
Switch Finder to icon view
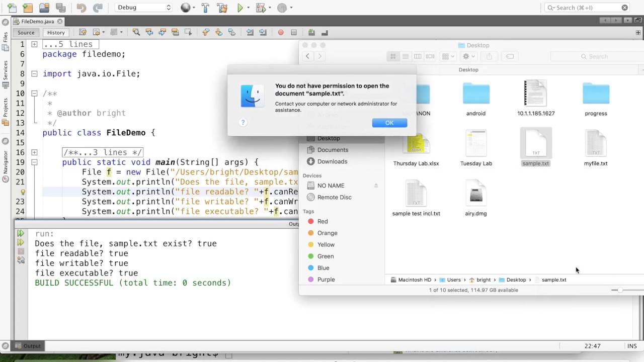pyautogui.click(x=393, y=56)
